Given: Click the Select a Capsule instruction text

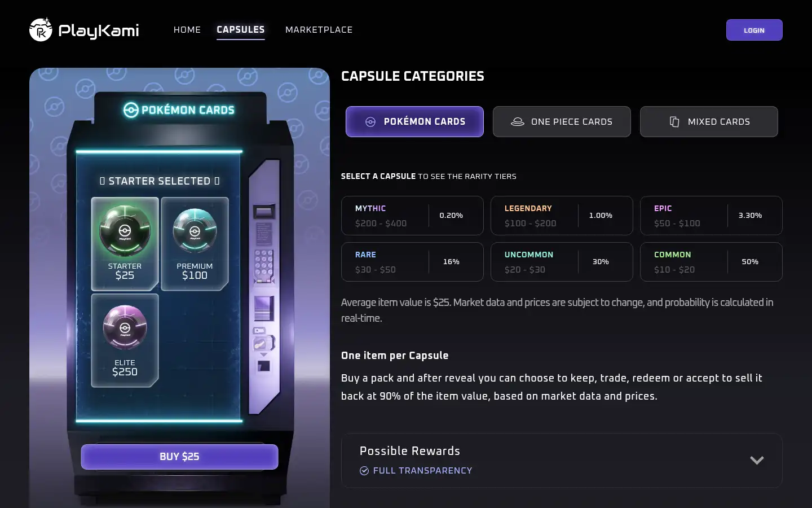Looking at the screenshot, I should point(429,176).
